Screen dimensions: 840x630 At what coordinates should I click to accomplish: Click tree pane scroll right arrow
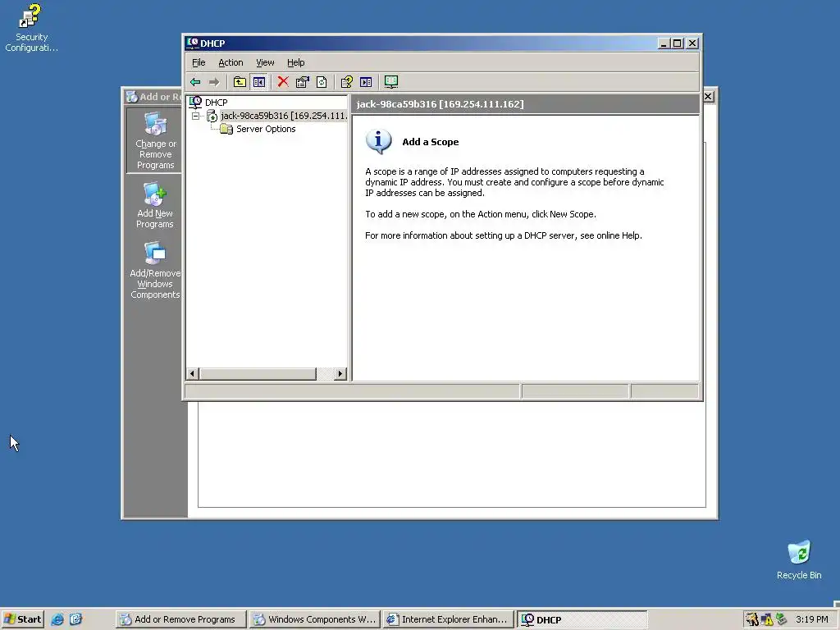tap(340, 373)
